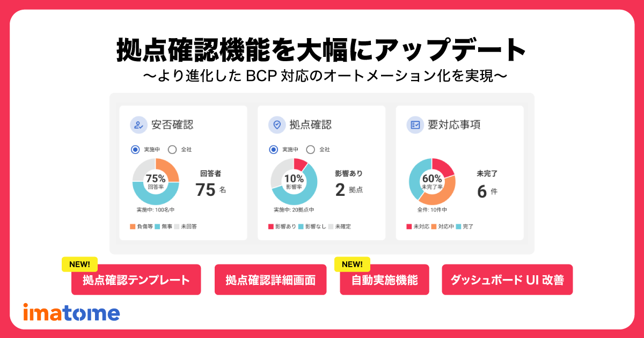Screen dimensions: 644x338
Task: Click the imatome logo
Action: point(71,312)
